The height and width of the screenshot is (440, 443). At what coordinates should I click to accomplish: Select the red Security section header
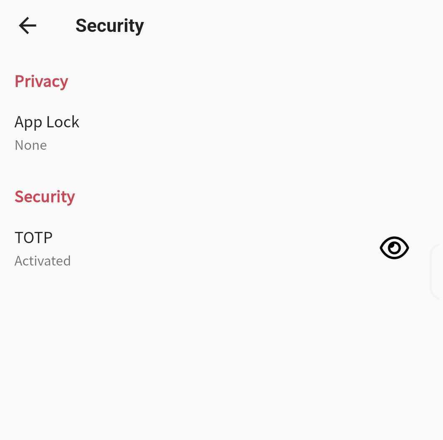45,197
